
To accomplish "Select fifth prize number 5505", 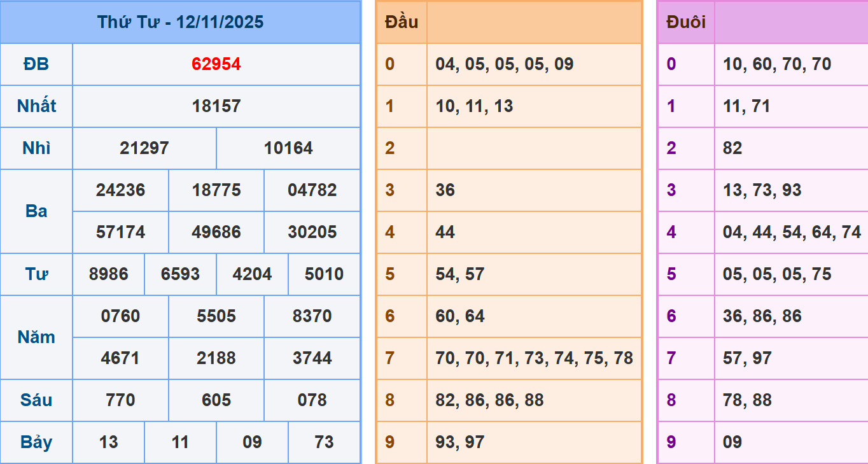I will pos(216,316).
